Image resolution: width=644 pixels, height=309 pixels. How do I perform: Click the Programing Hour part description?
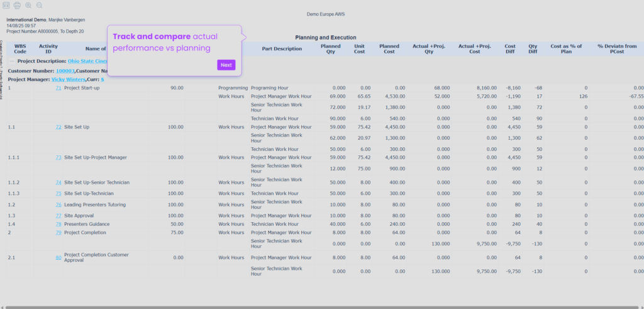[x=270, y=88]
